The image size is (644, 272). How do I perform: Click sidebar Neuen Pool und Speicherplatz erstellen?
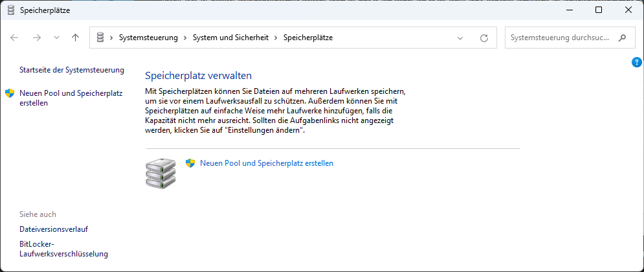pyautogui.click(x=71, y=98)
